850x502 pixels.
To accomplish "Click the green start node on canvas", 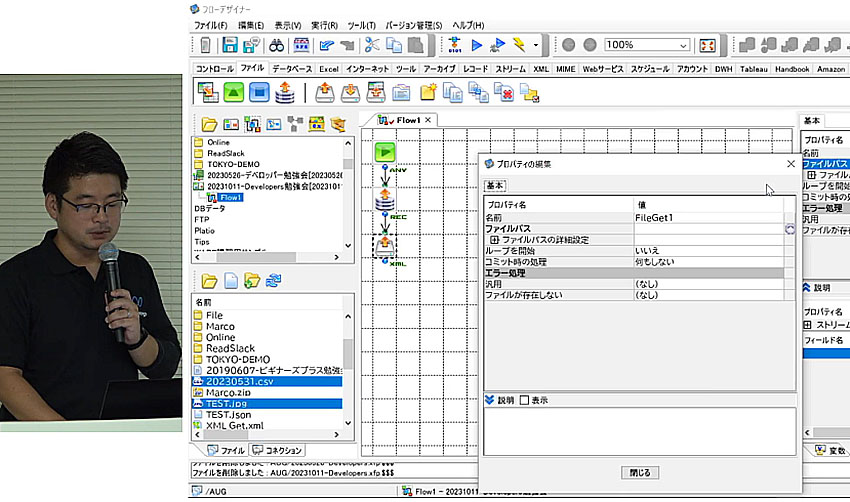I will (x=385, y=152).
